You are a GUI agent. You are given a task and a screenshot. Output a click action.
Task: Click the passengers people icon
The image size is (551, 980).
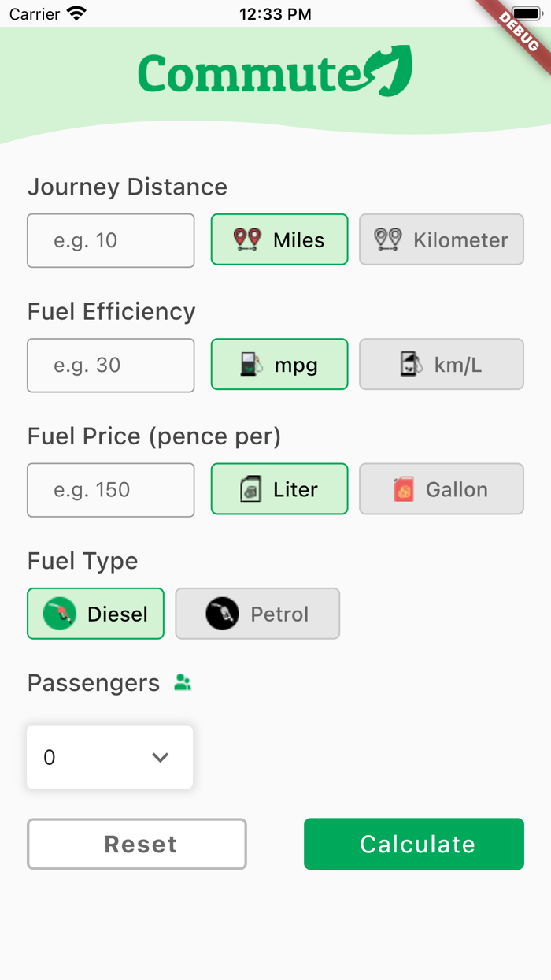(183, 682)
